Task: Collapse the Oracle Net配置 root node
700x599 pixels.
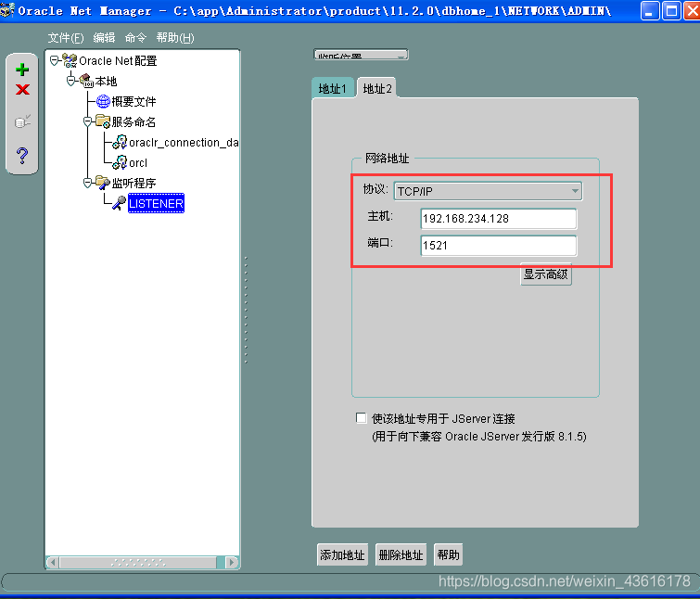Action: pyautogui.click(x=55, y=60)
